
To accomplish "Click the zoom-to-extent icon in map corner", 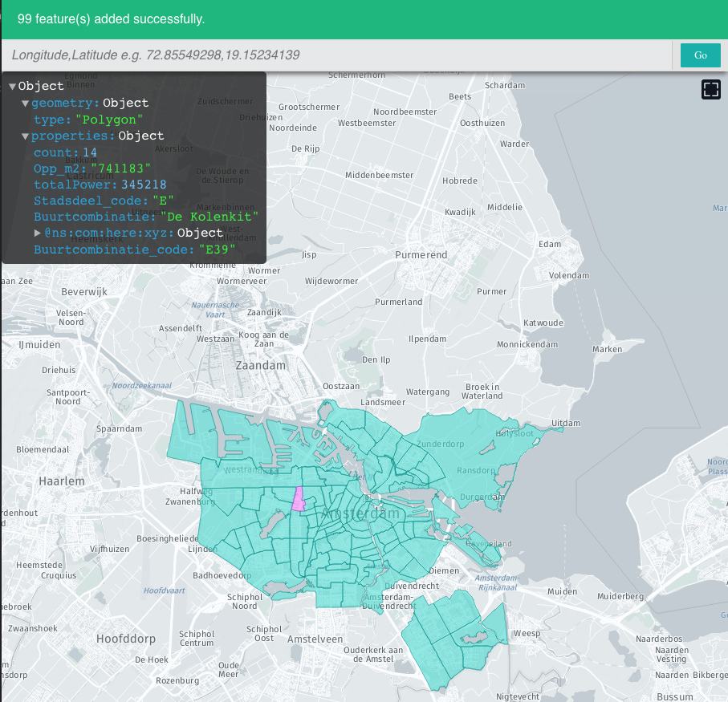I will 710,90.
